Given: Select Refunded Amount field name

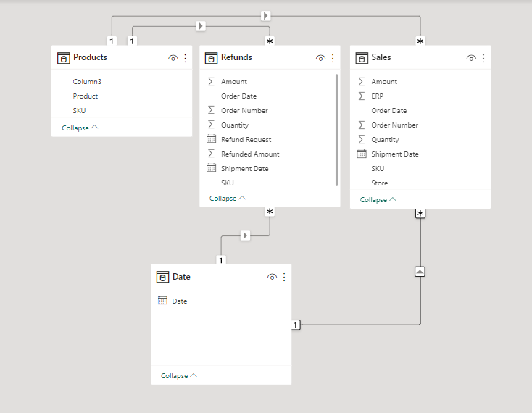Looking at the screenshot, I should coord(250,154).
